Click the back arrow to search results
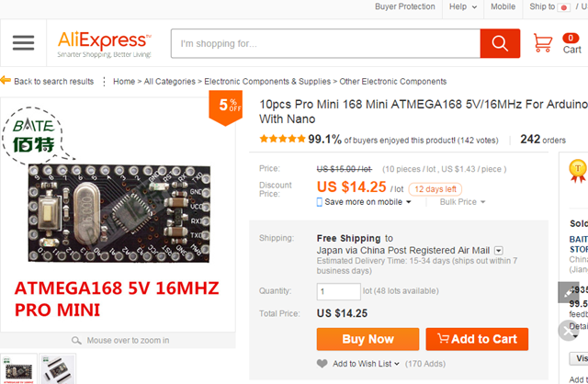The width and height of the screenshot is (588, 384). click(6, 81)
